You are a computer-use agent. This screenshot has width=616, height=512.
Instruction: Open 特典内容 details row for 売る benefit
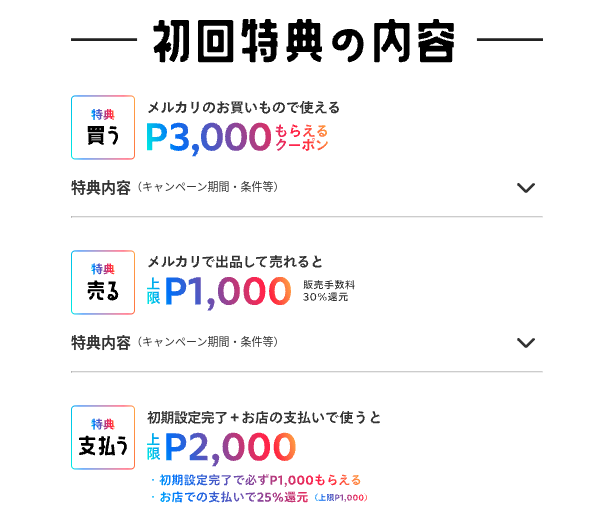(x=307, y=343)
